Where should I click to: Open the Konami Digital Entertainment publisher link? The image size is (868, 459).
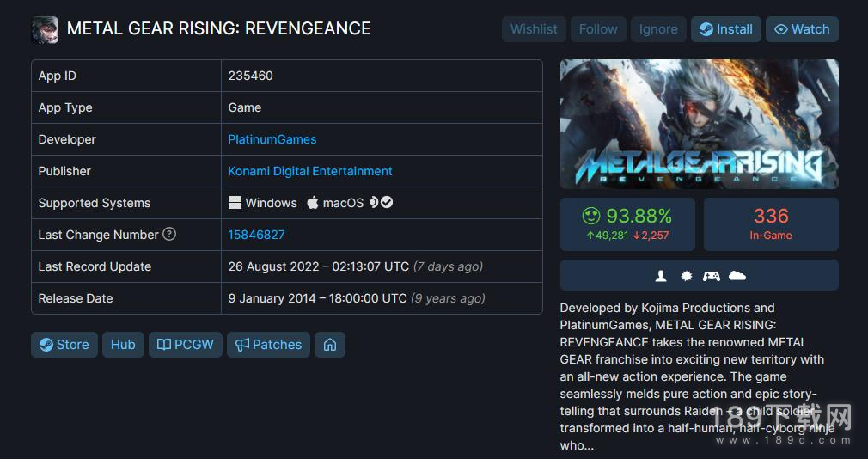309,171
